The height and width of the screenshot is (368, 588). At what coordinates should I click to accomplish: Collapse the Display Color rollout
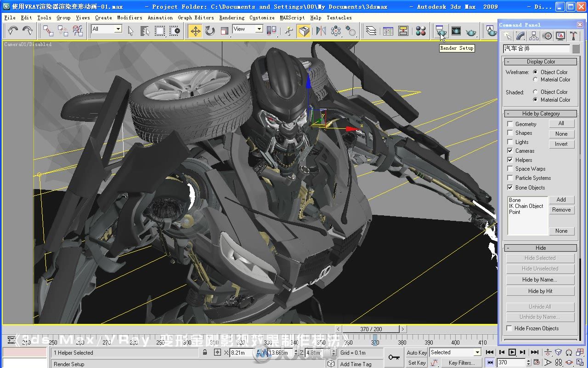[x=540, y=62]
